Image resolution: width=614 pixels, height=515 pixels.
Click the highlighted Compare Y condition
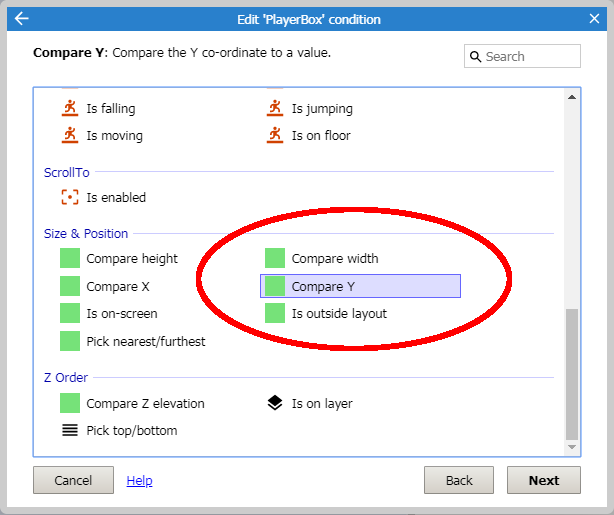(323, 286)
